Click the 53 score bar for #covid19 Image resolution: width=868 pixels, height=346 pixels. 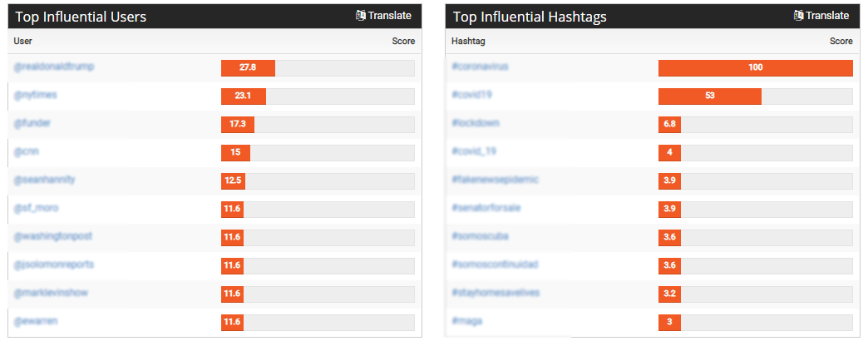(x=710, y=96)
